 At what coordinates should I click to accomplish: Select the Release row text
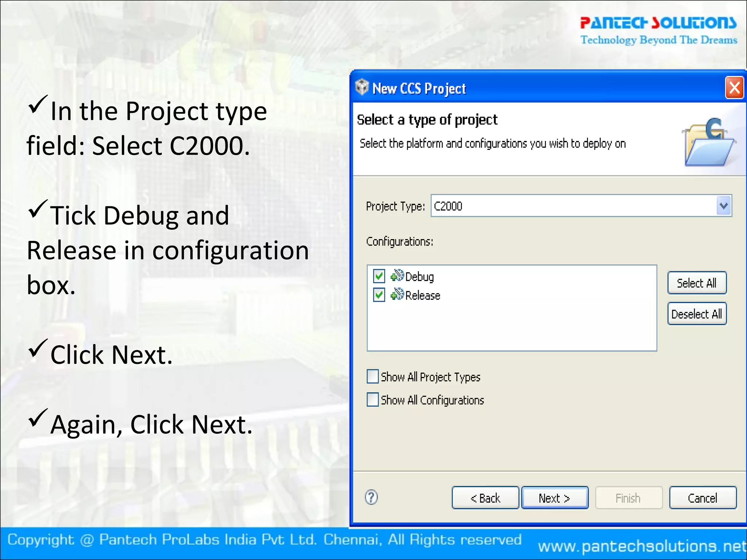coord(423,295)
